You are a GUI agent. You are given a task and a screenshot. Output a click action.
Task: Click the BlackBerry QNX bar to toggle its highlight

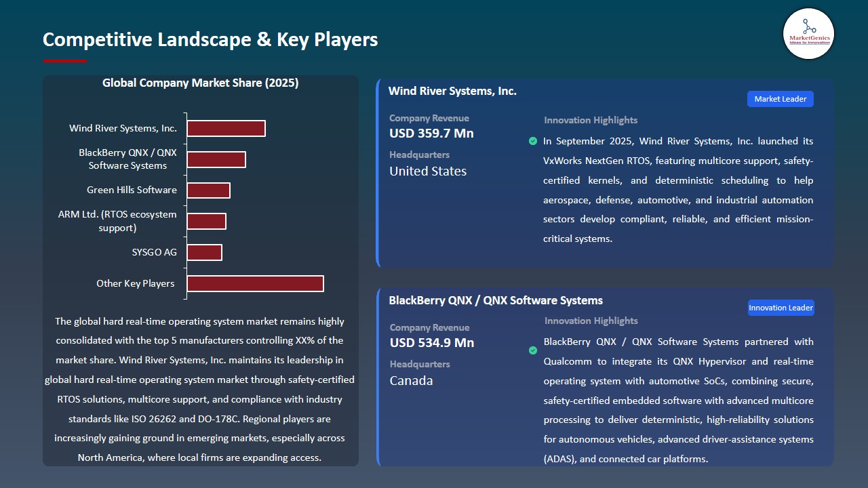click(x=216, y=159)
